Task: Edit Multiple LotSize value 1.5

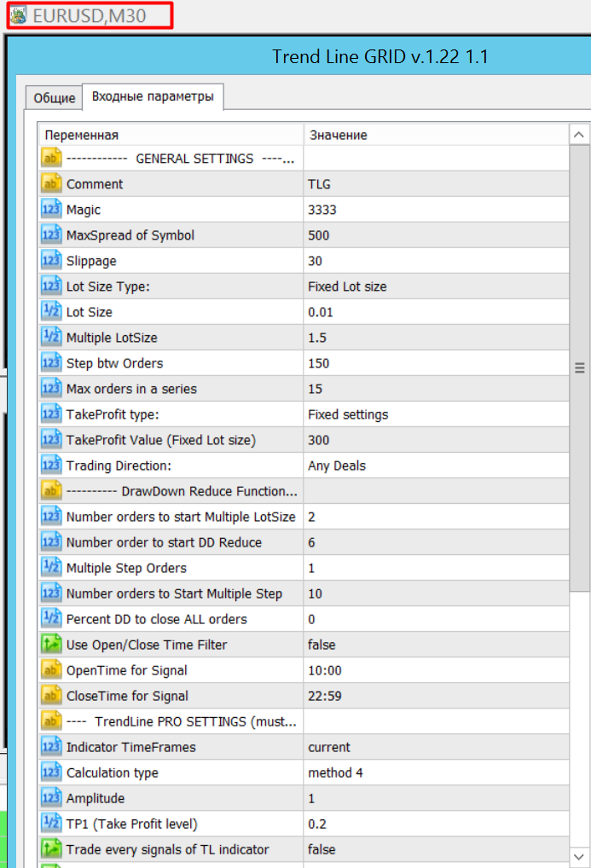Action: pos(436,337)
